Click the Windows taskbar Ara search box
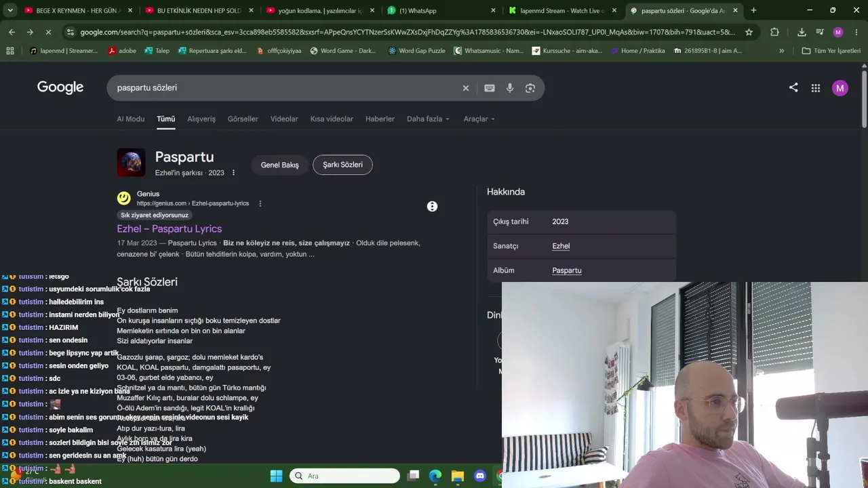The height and width of the screenshot is (488, 868). [x=344, y=476]
